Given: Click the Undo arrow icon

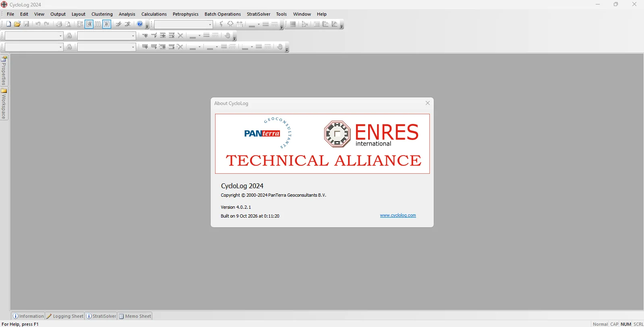Looking at the screenshot, I should [x=38, y=24].
